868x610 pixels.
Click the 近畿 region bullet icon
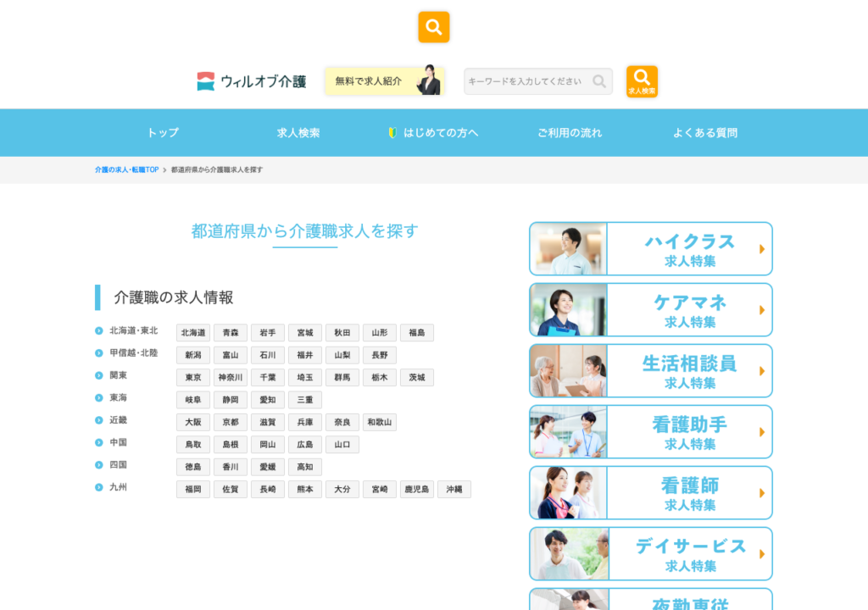tap(99, 421)
